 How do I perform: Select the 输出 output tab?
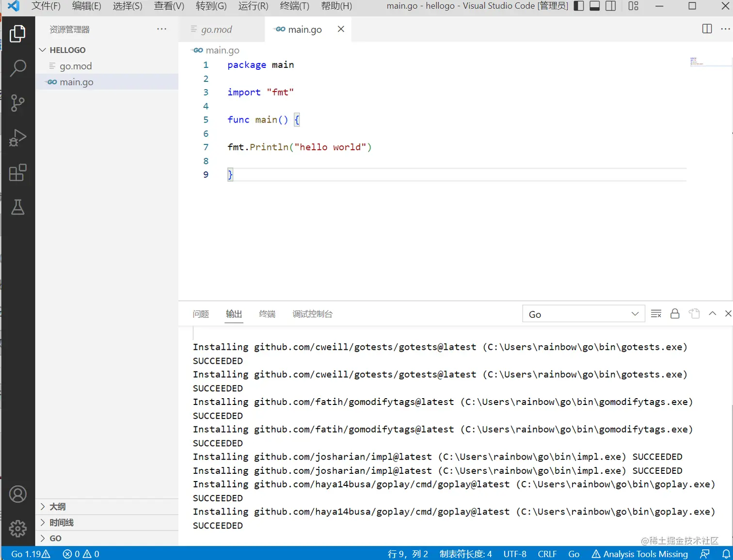pos(234,314)
